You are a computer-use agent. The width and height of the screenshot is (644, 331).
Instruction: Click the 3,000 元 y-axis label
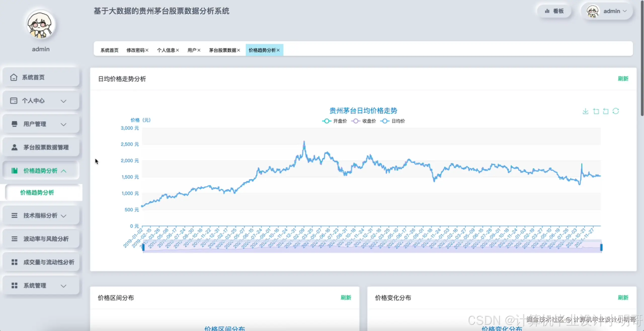pos(130,128)
